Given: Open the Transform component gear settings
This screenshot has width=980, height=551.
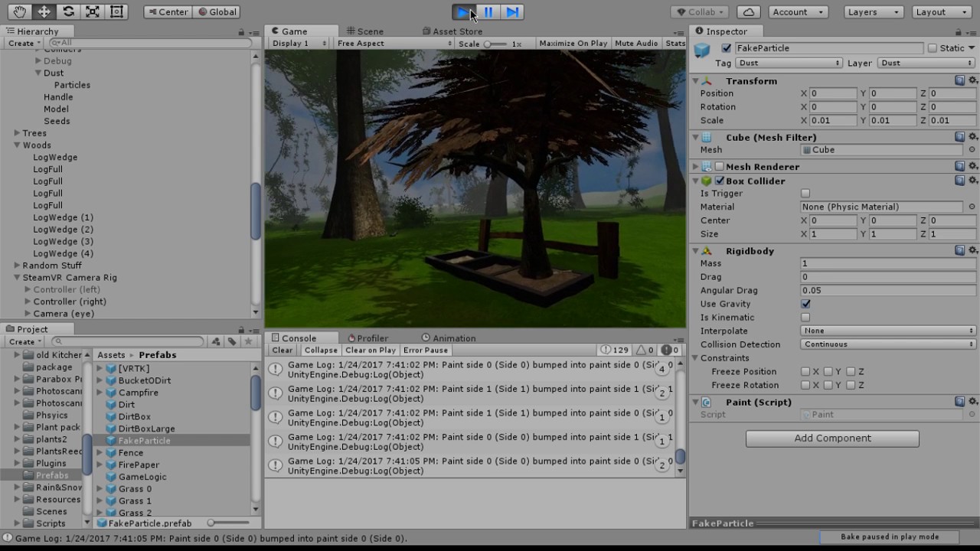Looking at the screenshot, I should pyautogui.click(x=972, y=80).
